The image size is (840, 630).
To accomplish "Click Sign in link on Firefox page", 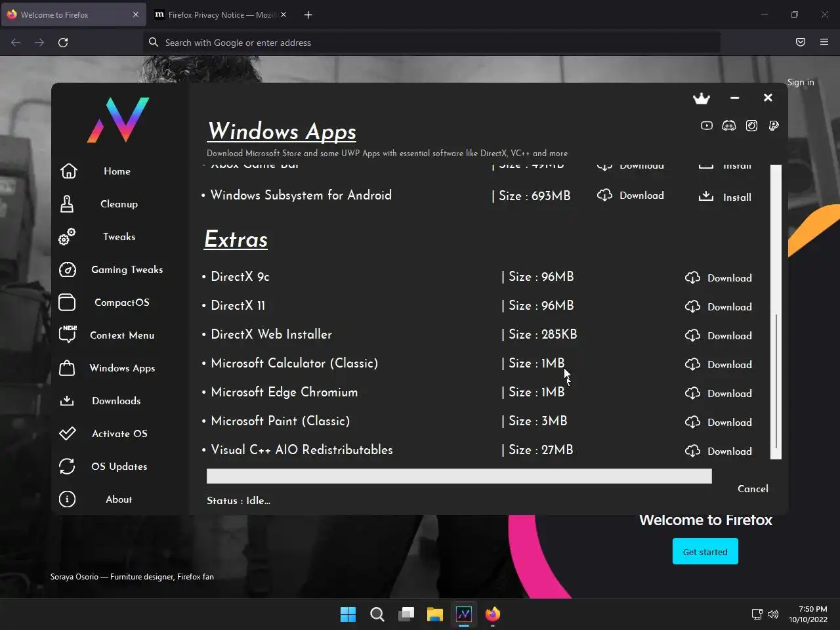I will tap(801, 82).
